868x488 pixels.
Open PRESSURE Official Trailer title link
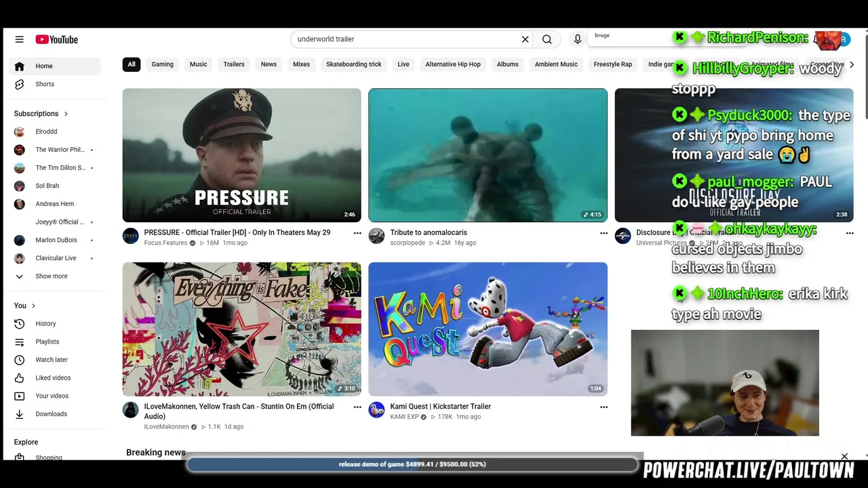(x=237, y=232)
